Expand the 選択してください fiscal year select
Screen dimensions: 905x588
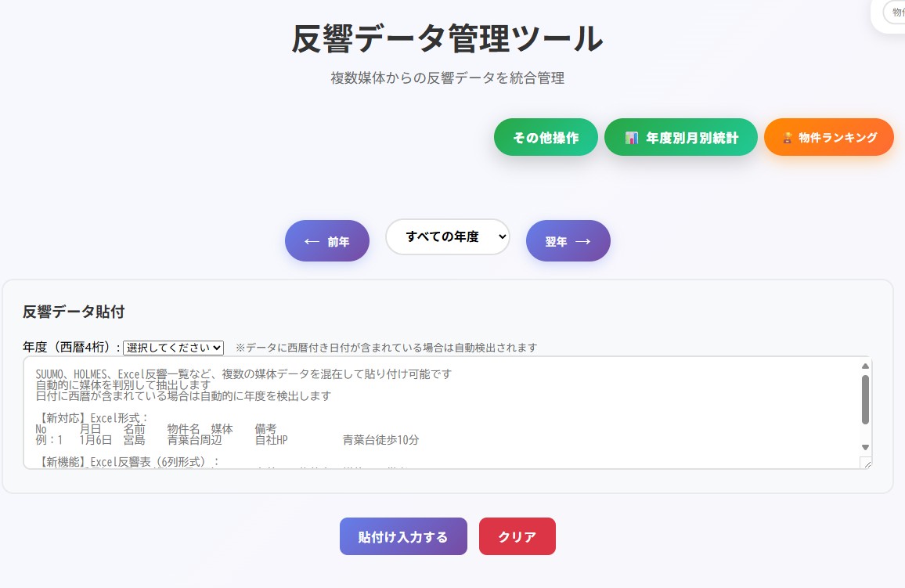point(173,348)
